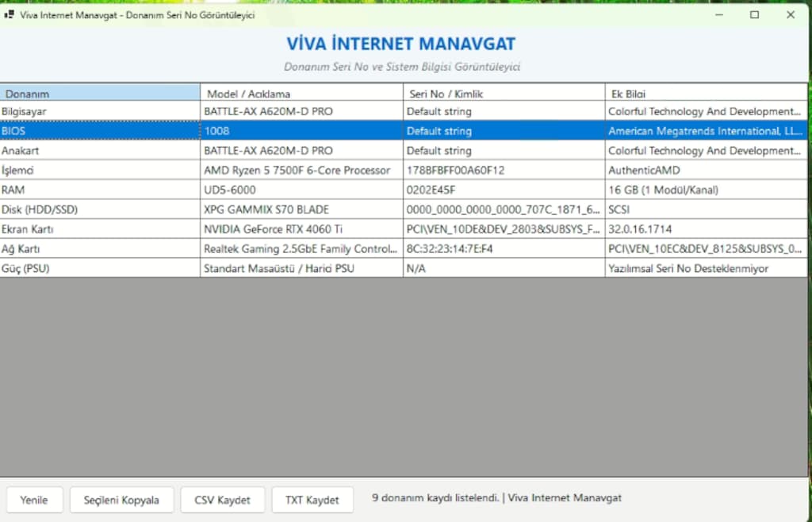The image size is (812, 522).
Task: Click the N/A serial cell
Action: click(x=504, y=269)
